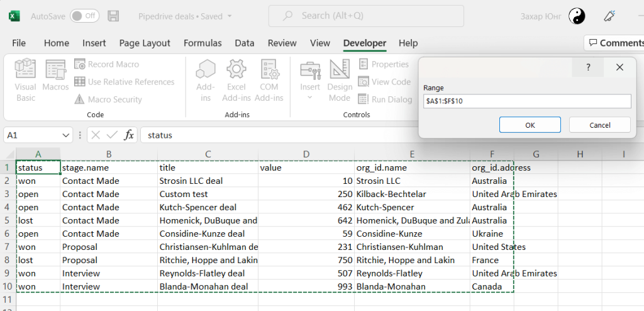Select the Custom test cell
The width and height of the screenshot is (644, 311).
coord(208,194)
